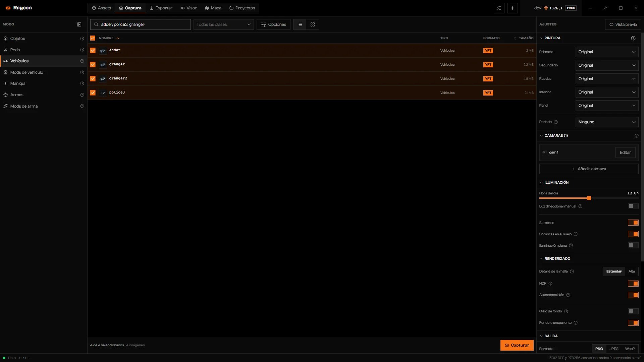The height and width of the screenshot is (362, 644).
Task: Click the adder vehicle thumbnail icon
Action: pos(103,51)
